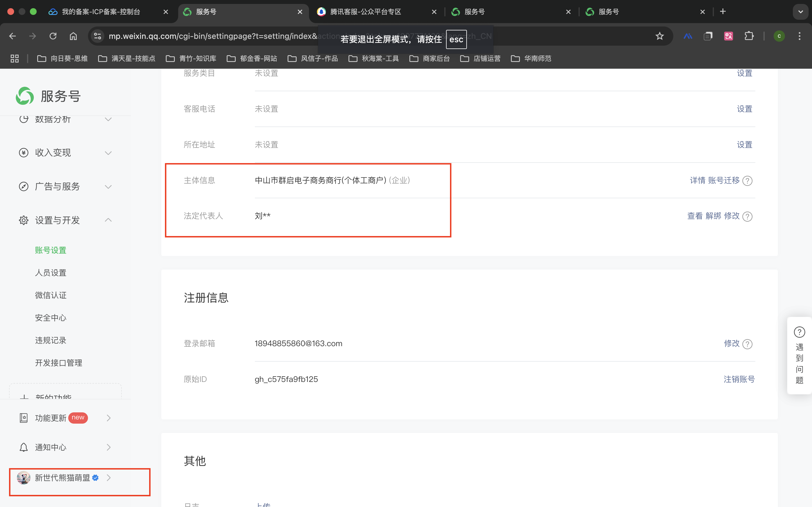Click the 注销账号 link

[x=739, y=379]
